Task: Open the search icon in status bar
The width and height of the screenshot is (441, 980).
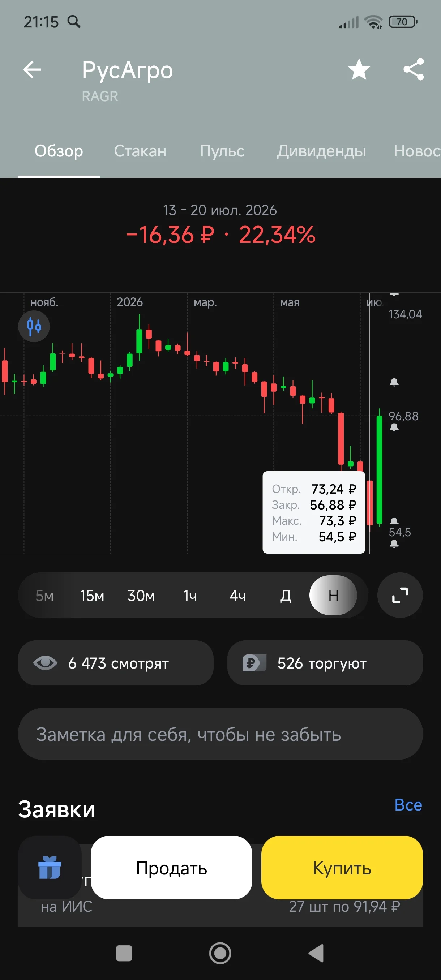Action: click(x=74, y=22)
